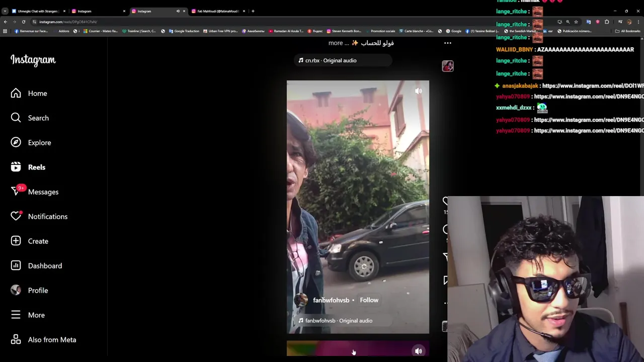The image size is (644, 362).
Task: Expand the caption with 'more'
Action: point(336,43)
